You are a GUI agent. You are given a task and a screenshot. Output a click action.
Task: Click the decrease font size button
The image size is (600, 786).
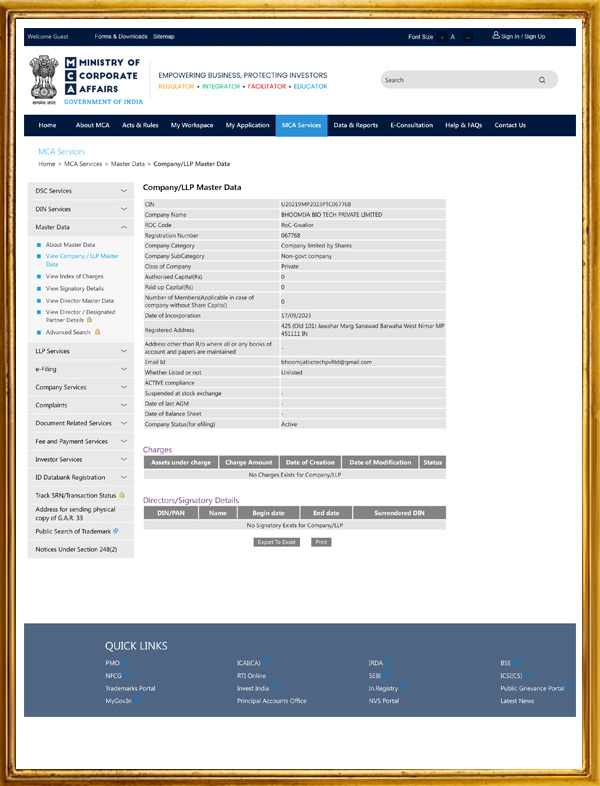tap(467, 37)
